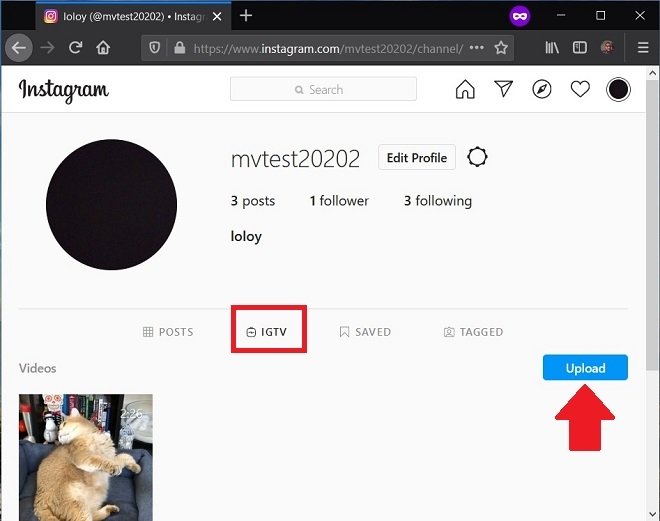660x521 pixels.
Task: Minimize the Firefox window
Action: pos(561,16)
